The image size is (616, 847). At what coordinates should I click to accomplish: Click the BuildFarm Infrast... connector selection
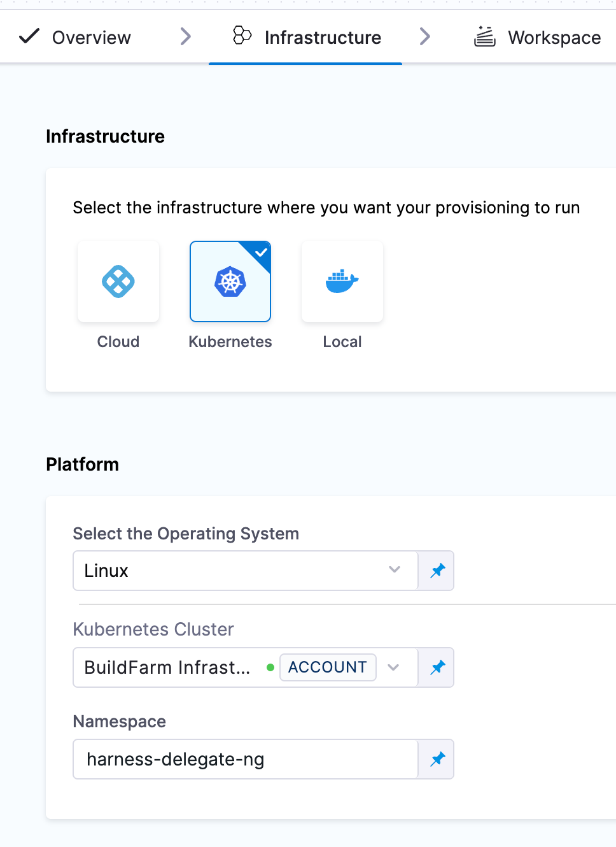167,667
